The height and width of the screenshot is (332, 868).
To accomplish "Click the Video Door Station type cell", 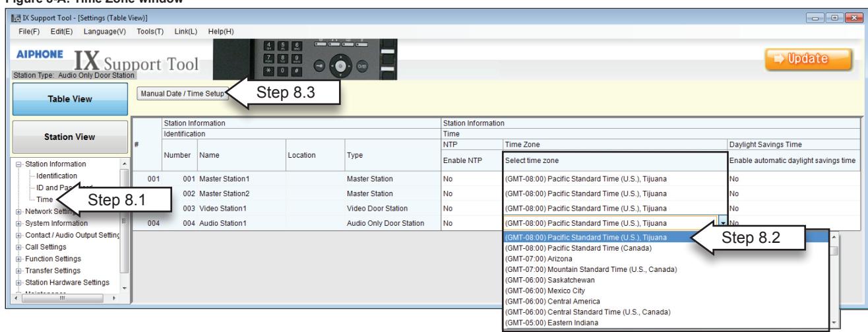I will (392, 208).
